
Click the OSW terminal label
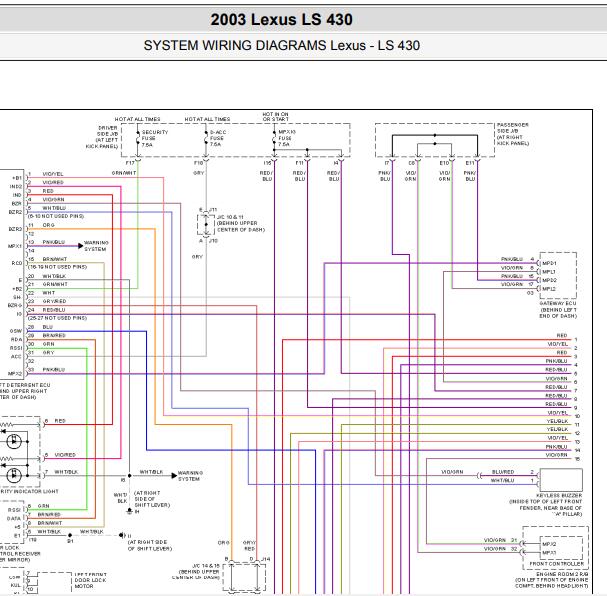(16, 331)
